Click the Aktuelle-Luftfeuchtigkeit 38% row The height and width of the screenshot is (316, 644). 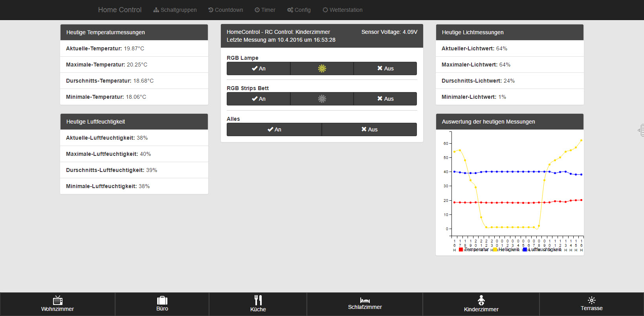click(134, 138)
